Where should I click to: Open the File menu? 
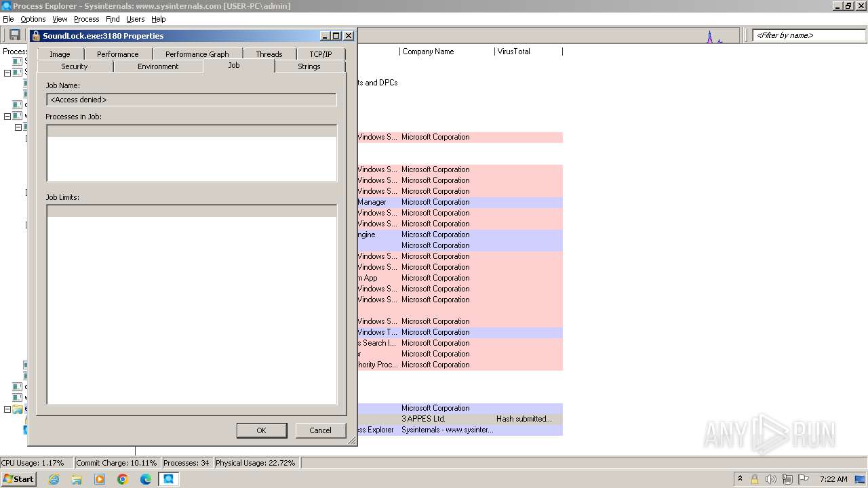pyautogui.click(x=8, y=19)
